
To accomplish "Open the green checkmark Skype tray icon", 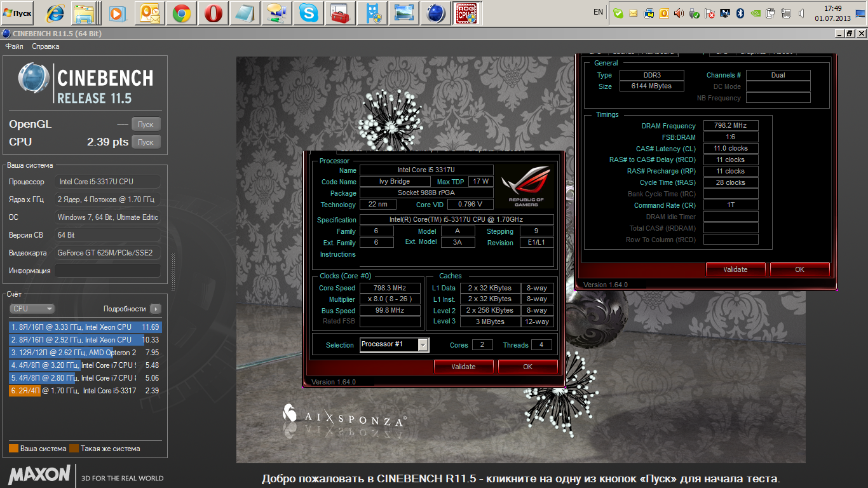I will pos(618,13).
